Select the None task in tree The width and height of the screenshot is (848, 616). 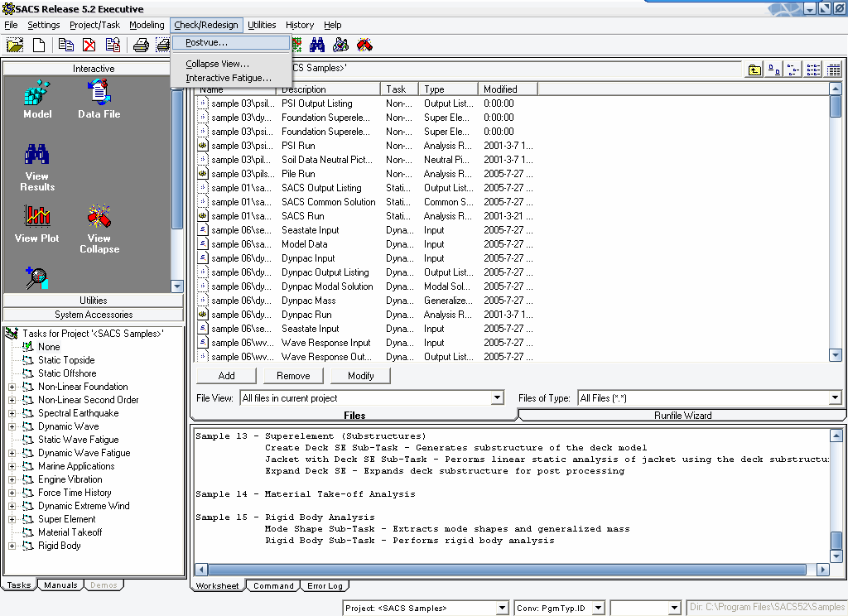(x=49, y=347)
